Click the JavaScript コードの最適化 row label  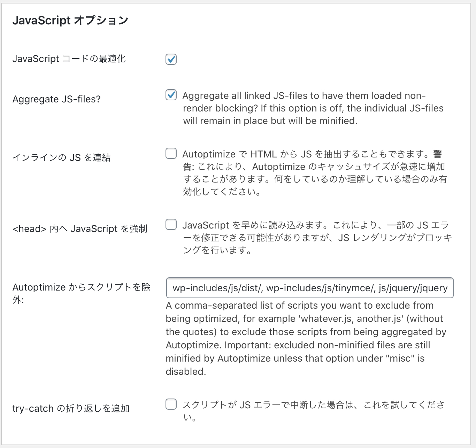[x=69, y=59]
